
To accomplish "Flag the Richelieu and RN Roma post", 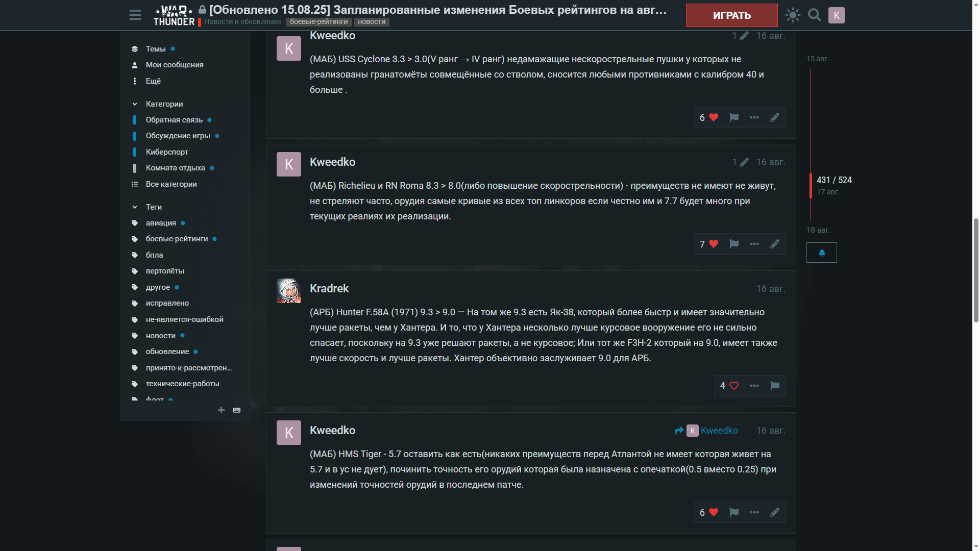I will (734, 244).
